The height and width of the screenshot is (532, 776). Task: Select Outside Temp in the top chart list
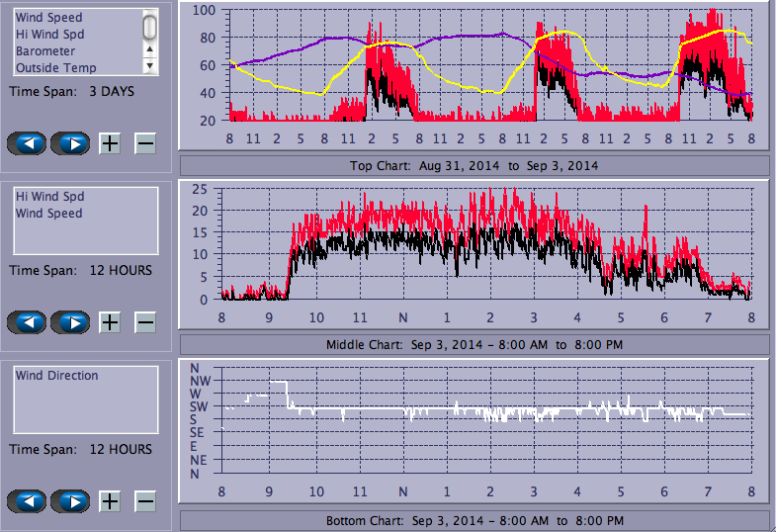53,67
